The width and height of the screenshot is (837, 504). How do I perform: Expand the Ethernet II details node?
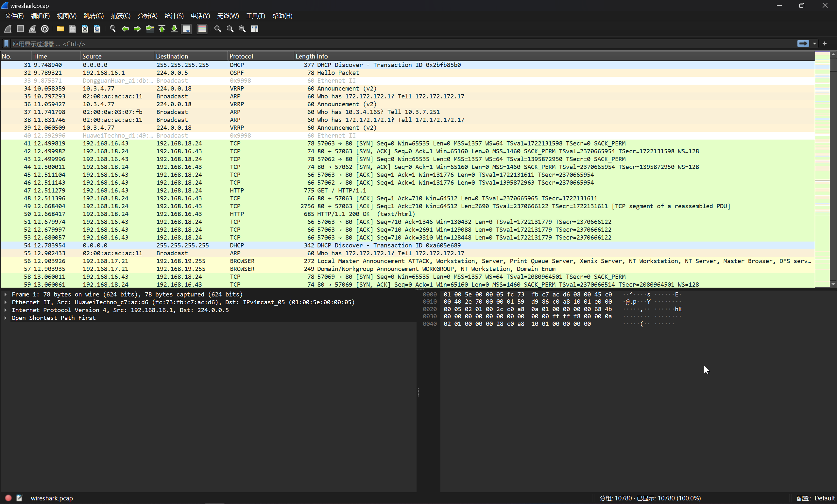[6, 302]
